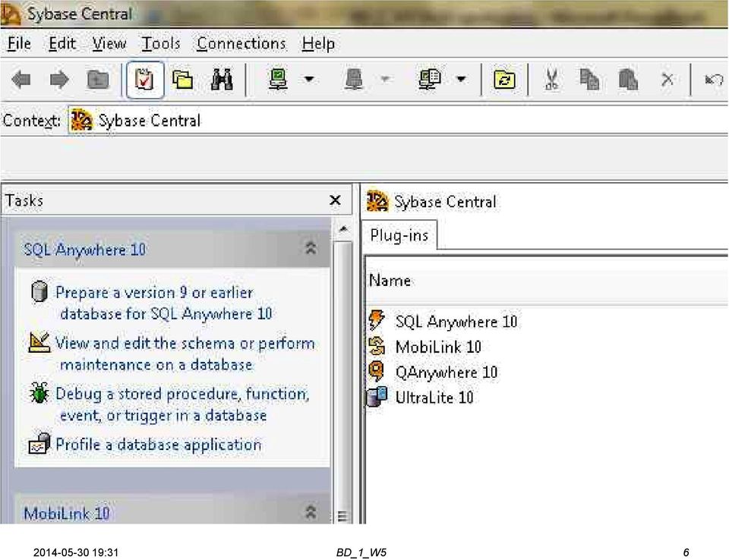Open the Help menu
The height and width of the screenshot is (560, 729).
[x=318, y=44]
